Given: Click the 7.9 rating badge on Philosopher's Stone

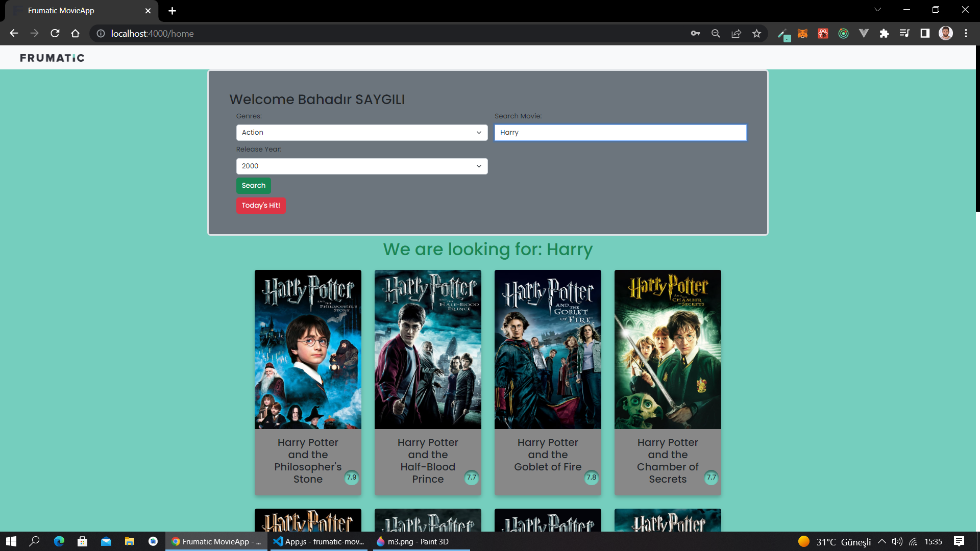Looking at the screenshot, I should (352, 478).
